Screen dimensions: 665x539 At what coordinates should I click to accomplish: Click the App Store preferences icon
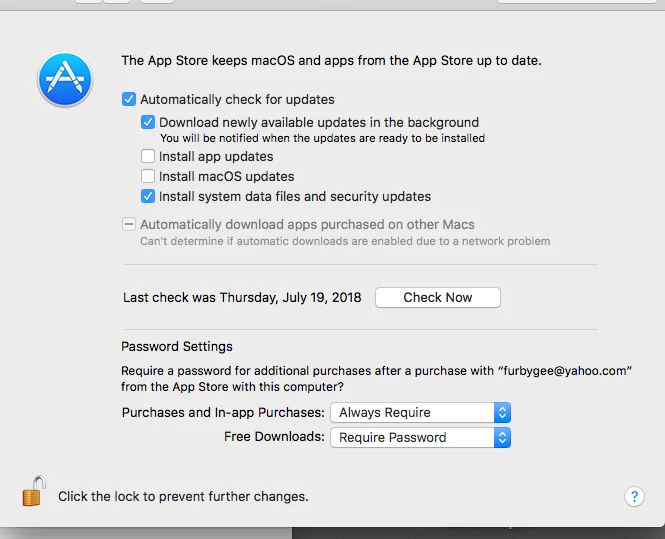point(65,79)
